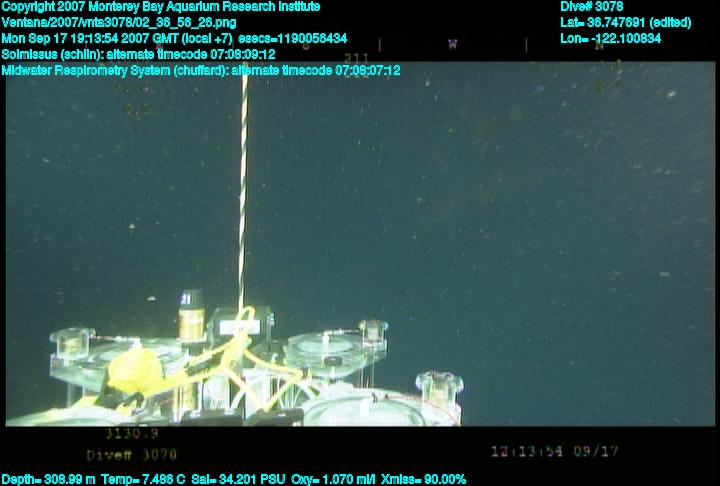720x486 pixels.
Task: Click the Midwater Respirometry System annotation line
Action: coord(200,70)
